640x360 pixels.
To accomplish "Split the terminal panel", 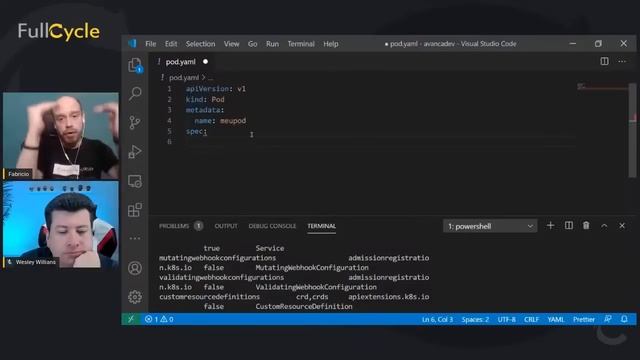I will pyautogui.click(x=569, y=226).
